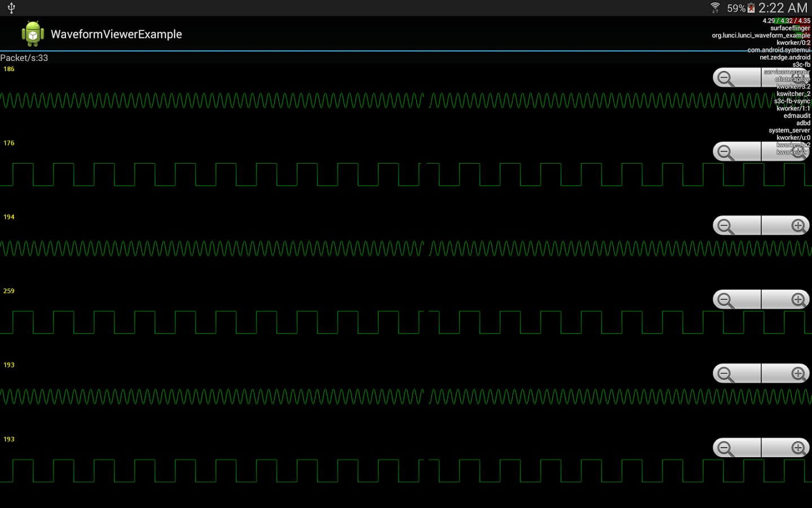Tap the org.lunci.lunci_waveform_example overlay entry

[761, 35]
